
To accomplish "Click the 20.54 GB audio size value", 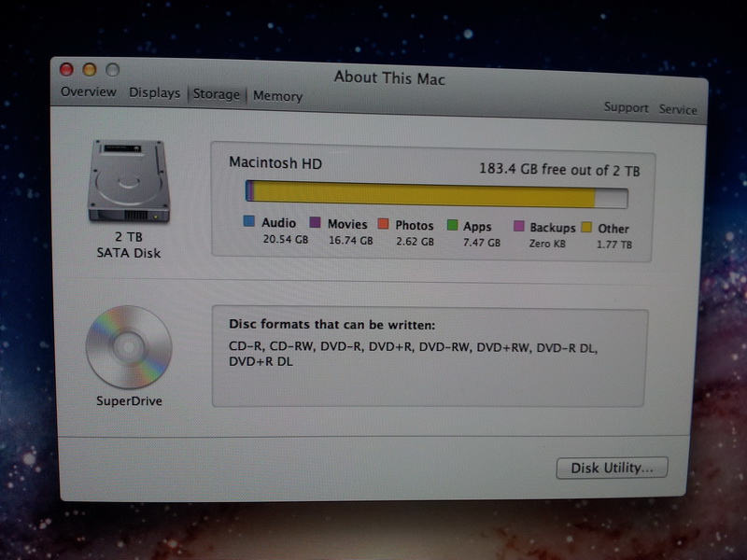I will click(x=286, y=239).
